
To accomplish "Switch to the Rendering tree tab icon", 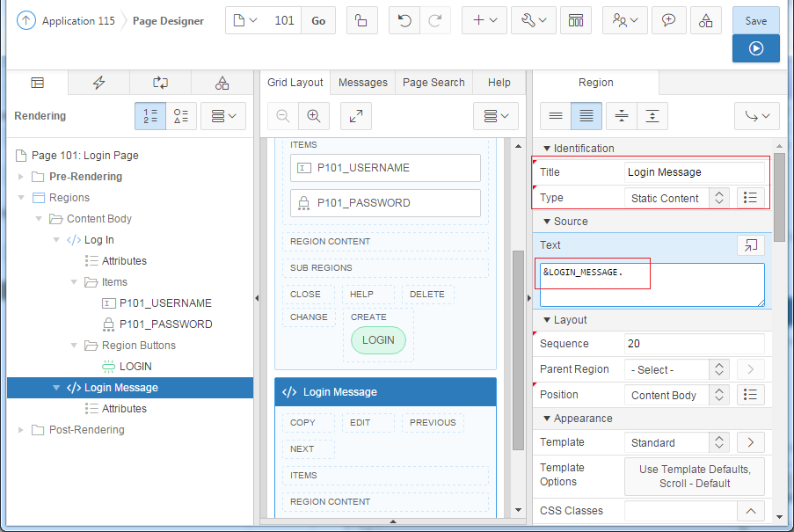I will [x=38, y=83].
